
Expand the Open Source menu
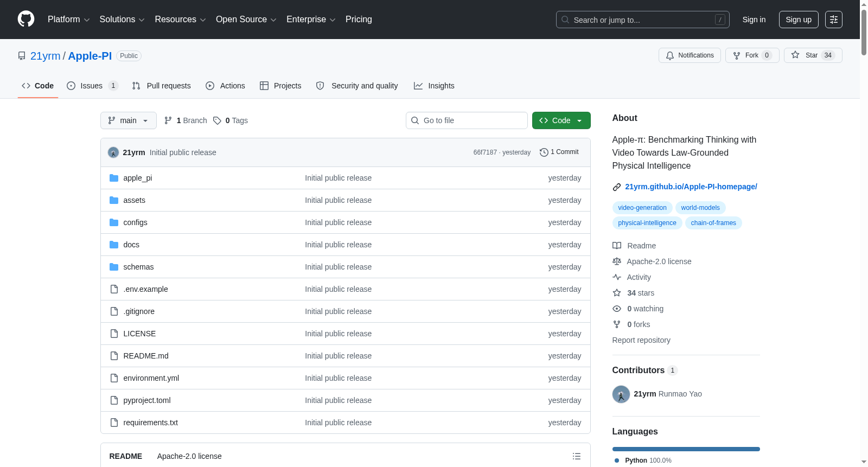click(x=246, y=20)
